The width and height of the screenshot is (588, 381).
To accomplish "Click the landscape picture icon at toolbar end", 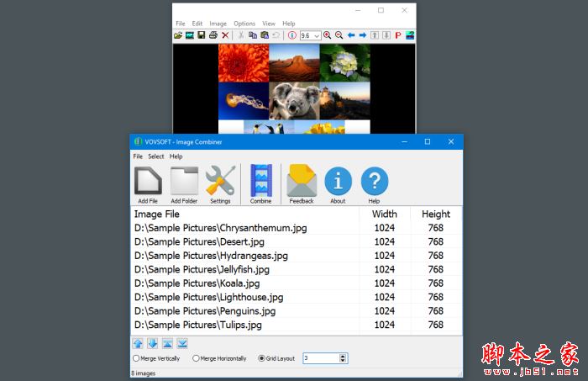I will pos(410,35).
